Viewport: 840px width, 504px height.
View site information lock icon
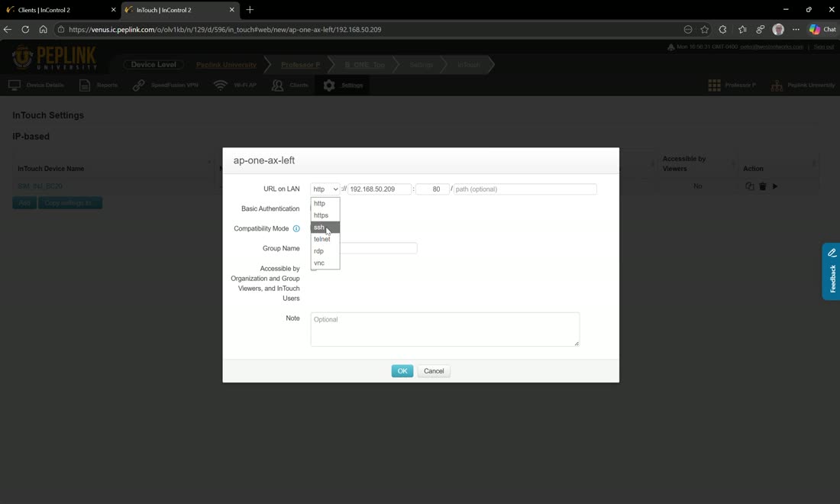pyautogui.click(x=61, y=30)
